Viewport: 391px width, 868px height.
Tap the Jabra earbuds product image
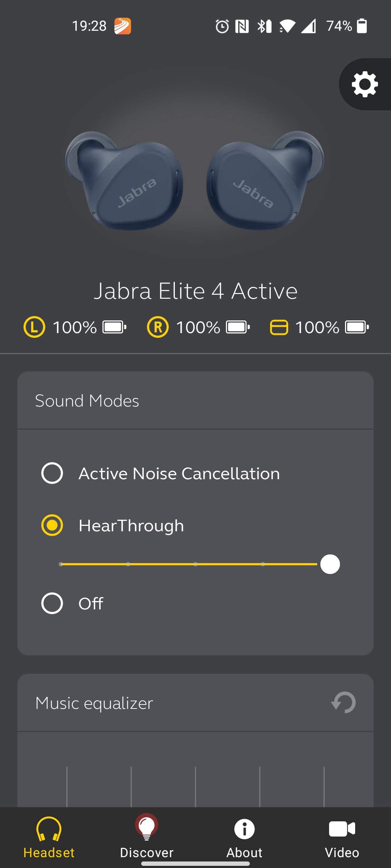click(x=195, y=181)
